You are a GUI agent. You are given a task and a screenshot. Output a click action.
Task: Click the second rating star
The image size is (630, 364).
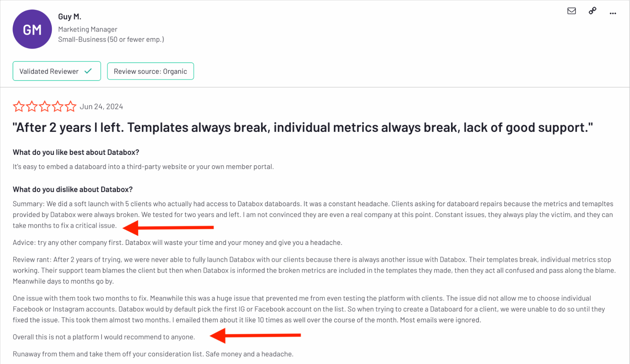pyautogui.click(x=32, y=106)
